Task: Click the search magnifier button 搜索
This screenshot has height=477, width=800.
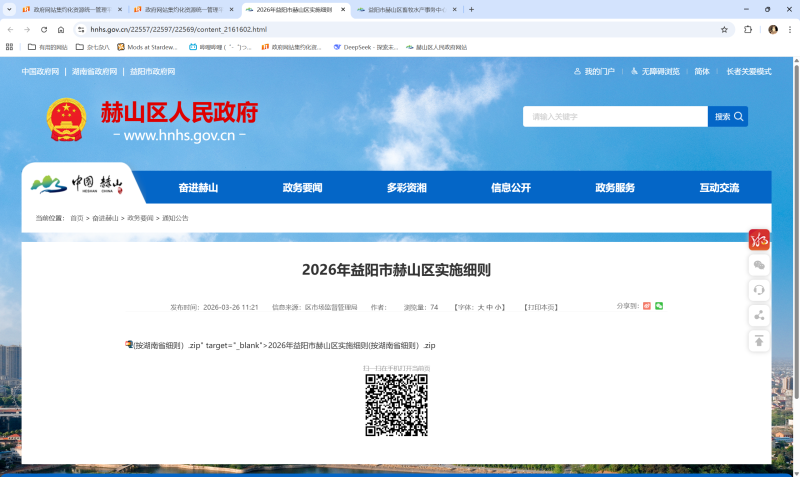Action: tap(729, 117)
